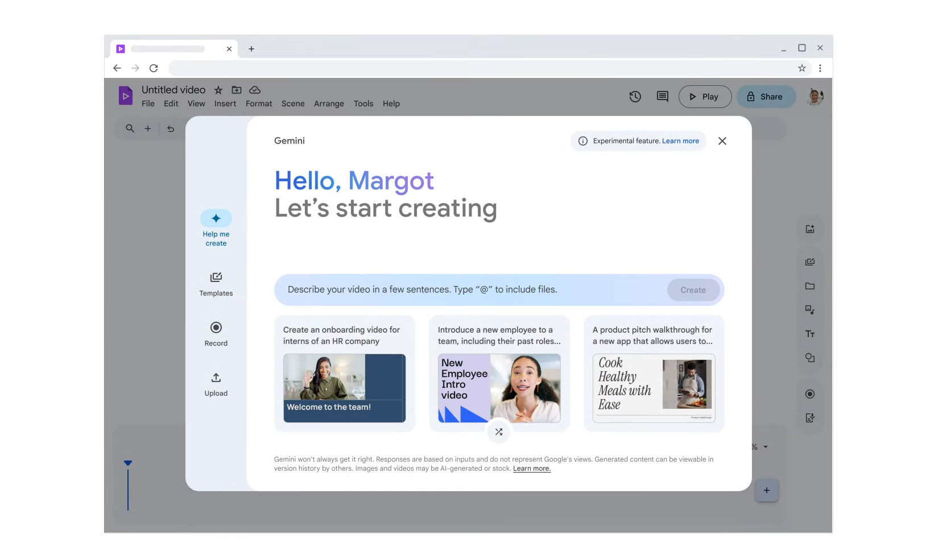Viewport: 926px width, 560px height.
Task: Open stock media icon in right sidebar
Action: (x=810, y=310)
